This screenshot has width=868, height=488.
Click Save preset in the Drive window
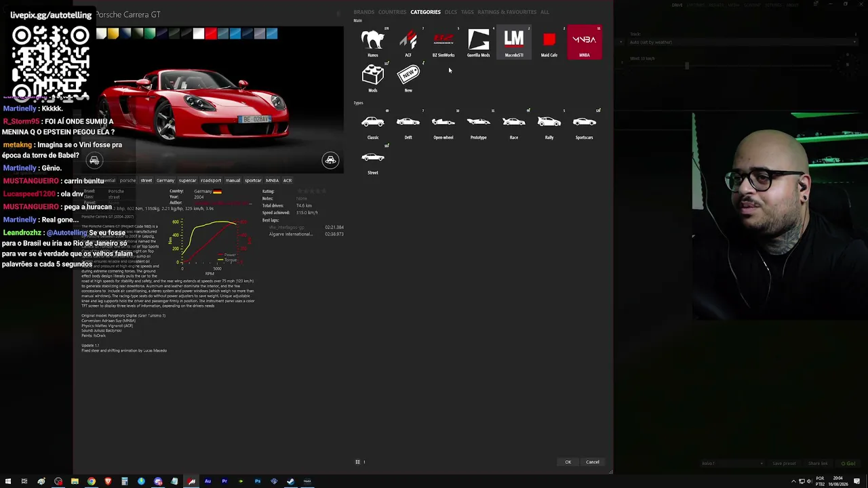tap(784, 464)
